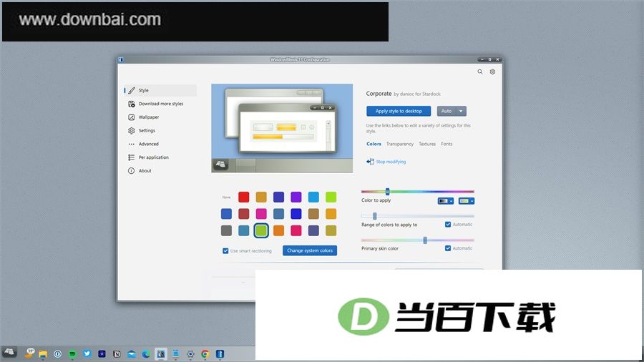Image resolution: width=644 pixels, height=362 pixels.
Task: Open the Advanced sidebar entry
Action: coord(160,144)
